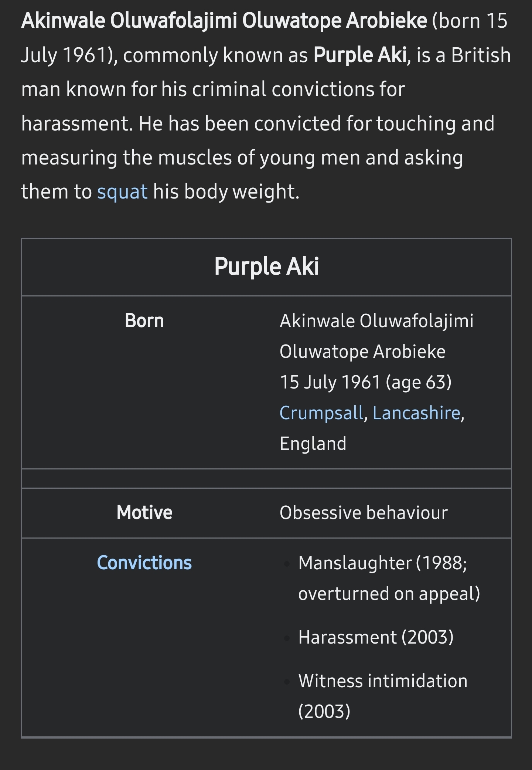Open the squat link
Screen dimensions: 532x770
point(122,192)
